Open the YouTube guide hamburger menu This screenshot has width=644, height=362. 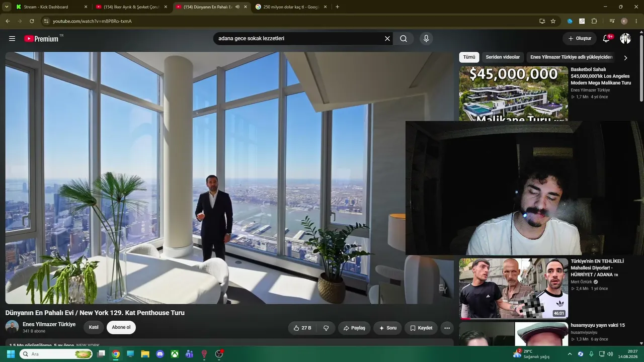[x=12, y=39]
